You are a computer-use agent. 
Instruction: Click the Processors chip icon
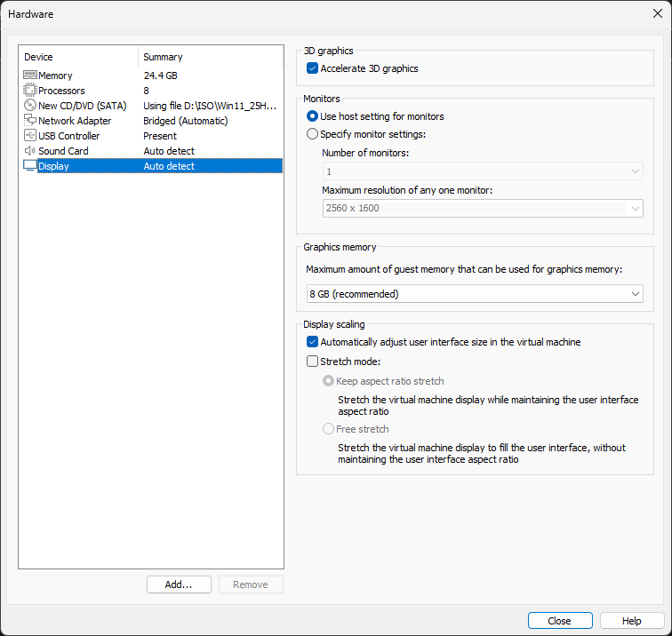[30, 91]
